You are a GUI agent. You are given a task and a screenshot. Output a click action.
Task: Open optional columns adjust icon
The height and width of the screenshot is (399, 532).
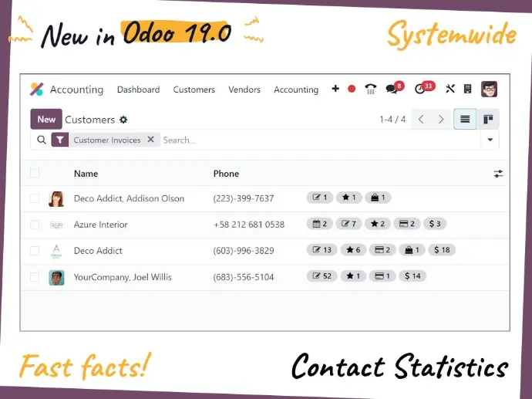tap(498, 174)
